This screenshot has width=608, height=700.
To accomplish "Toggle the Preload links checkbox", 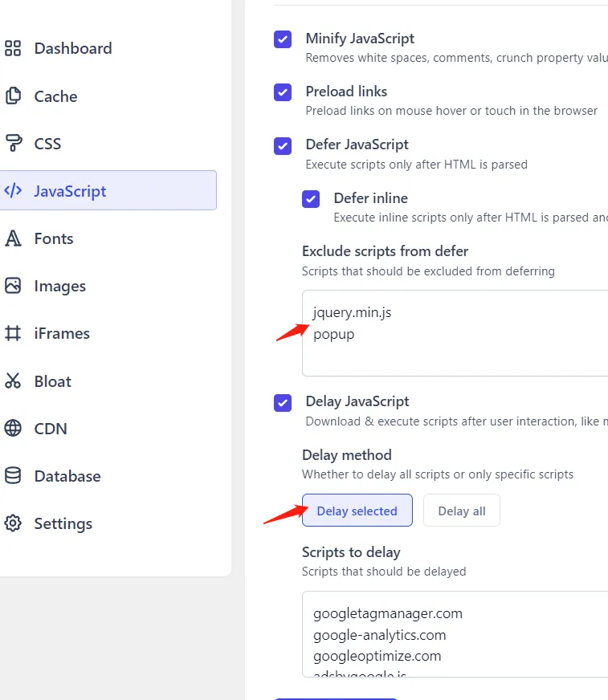I will [x=283, y=92].
